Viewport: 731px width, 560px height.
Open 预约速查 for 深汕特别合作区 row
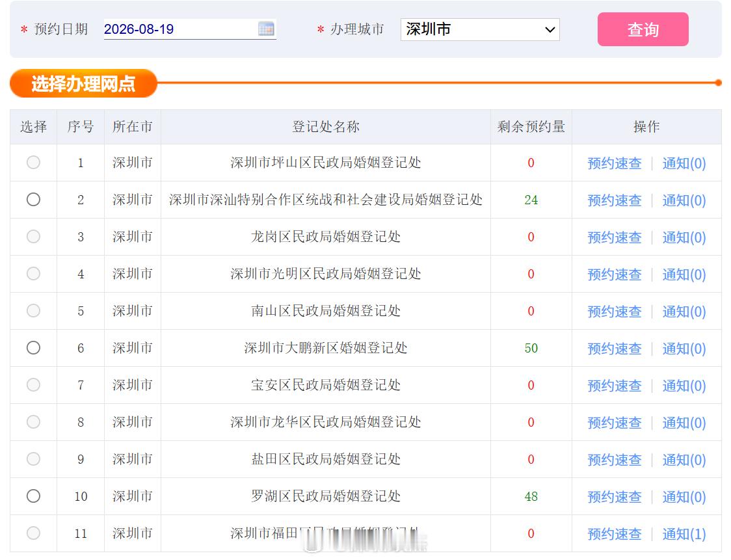pos(615,200)
